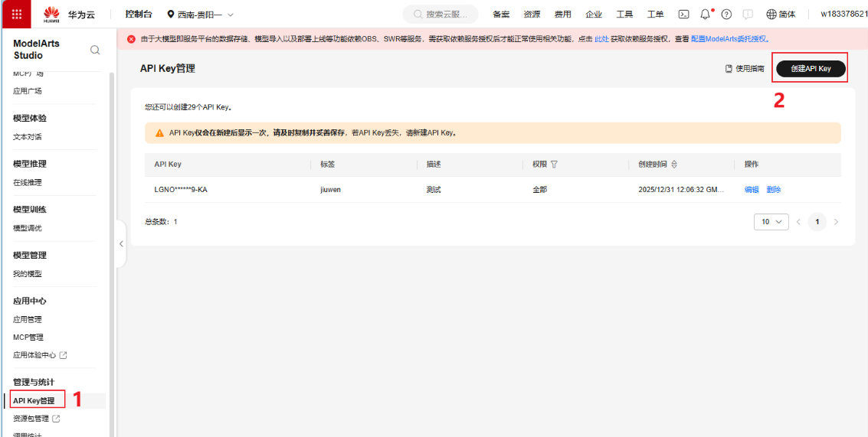Open the help question mark icon
Viewport: 868px width, 437px height.
pos(727,15)
